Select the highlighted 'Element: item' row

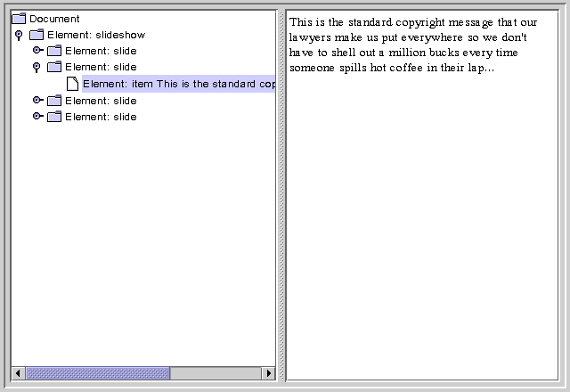coord(178,84)
